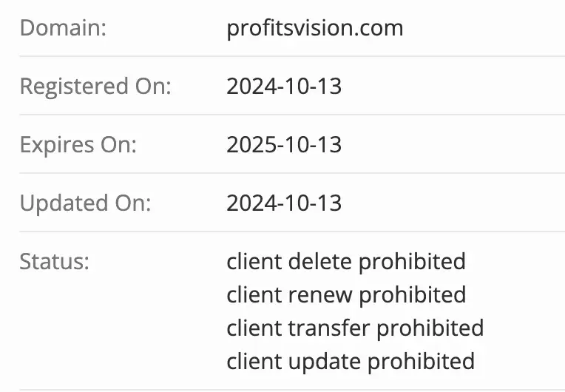The height and width of the screenshot is (392, 565).
Task: Click the Domain field label
Action: [63, 28]
